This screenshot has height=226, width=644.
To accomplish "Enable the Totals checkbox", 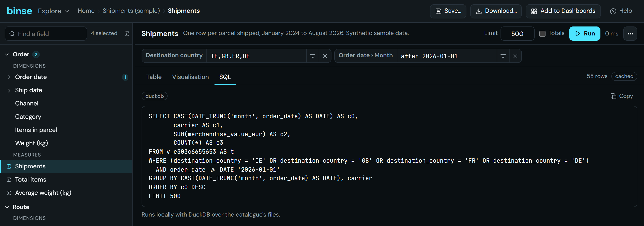I will (542, 34).
